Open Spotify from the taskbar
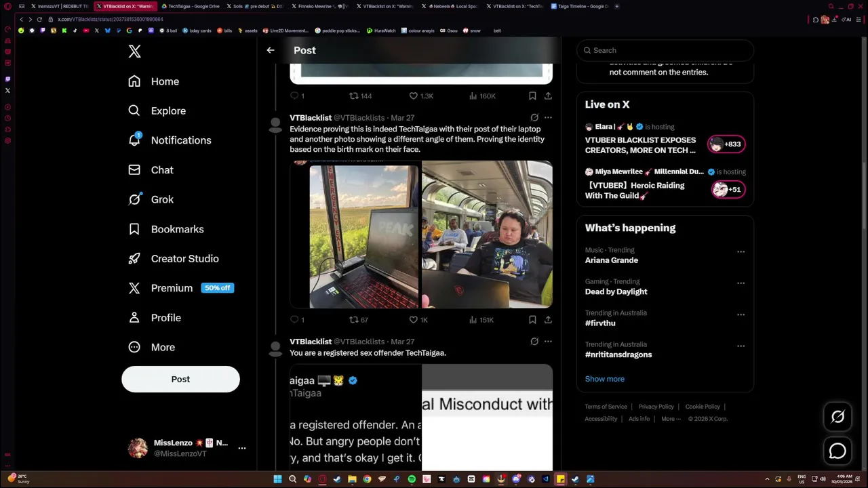868x488 pixels. (412, 479)
